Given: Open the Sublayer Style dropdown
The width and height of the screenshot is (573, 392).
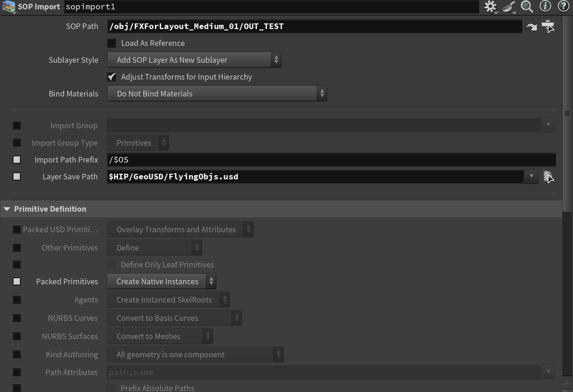Looking at the screenshot, I should (x=194, y=60).
